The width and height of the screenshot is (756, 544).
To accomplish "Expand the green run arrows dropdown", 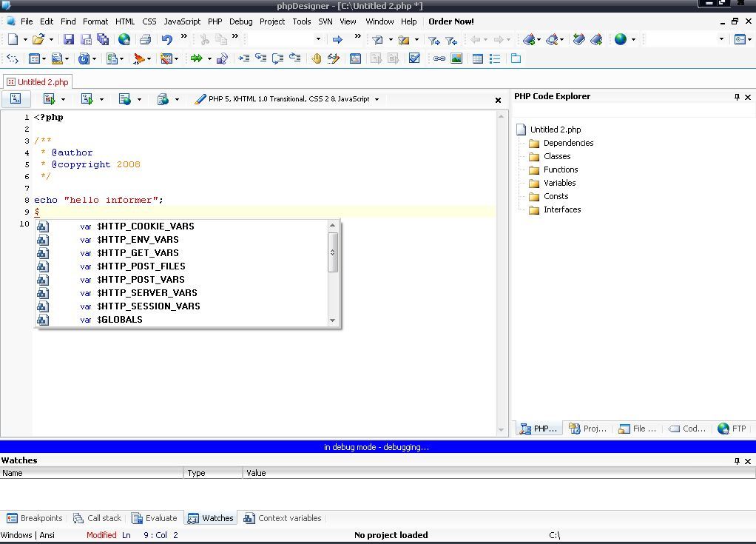I will (x=209, y=58).
